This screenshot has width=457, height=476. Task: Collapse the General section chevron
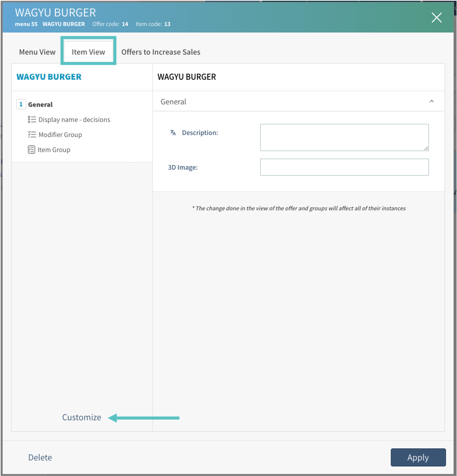(432, 101)
